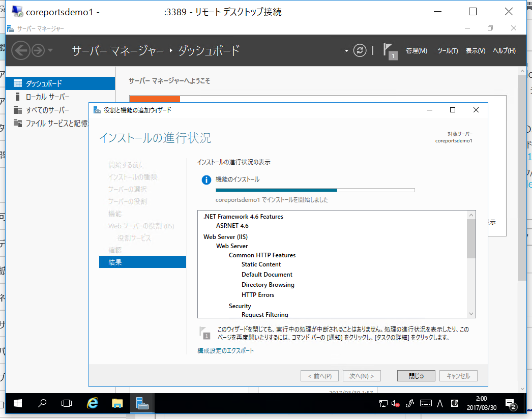The height and width of the screenshot is (419, 532).
Task: Click the blue info icon beside 機能のインストール
Action: tap(206, 180)
